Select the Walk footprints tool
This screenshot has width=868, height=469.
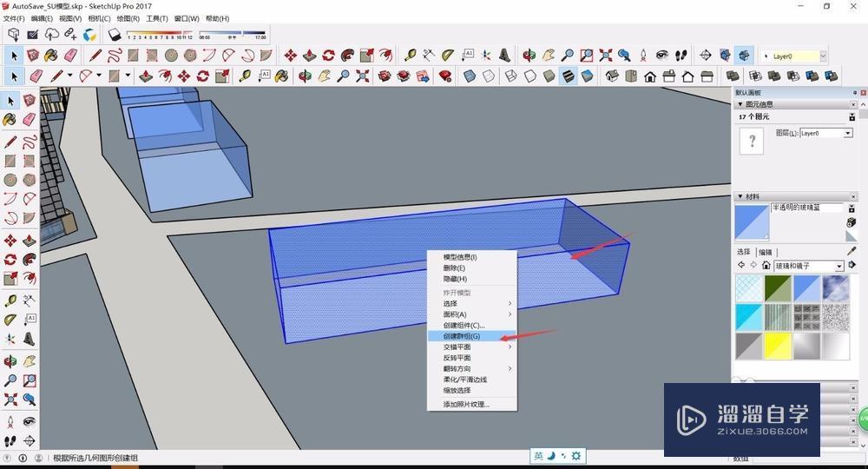tap(681, 56)
